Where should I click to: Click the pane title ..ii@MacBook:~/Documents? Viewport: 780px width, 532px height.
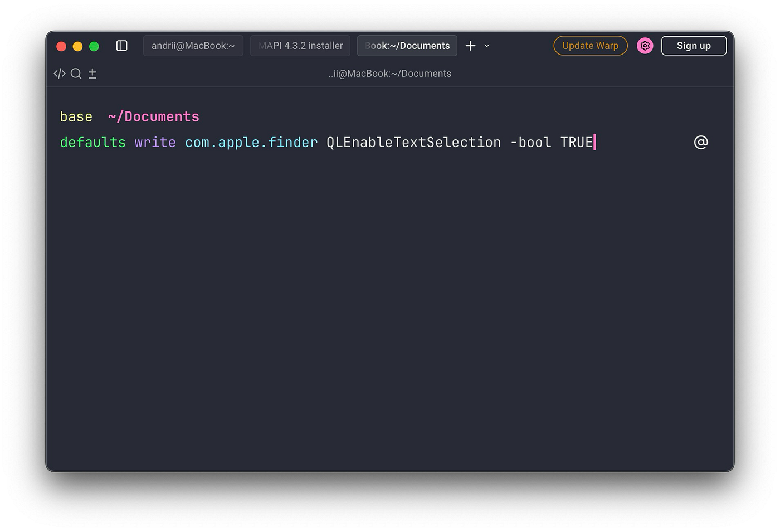pyautogui.click(x=389, y=74)
